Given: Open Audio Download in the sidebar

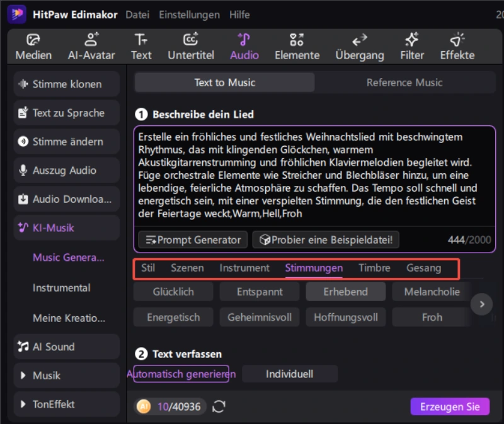Looking at the screenshot, I should pyautogui.click(x=67, y=199).
